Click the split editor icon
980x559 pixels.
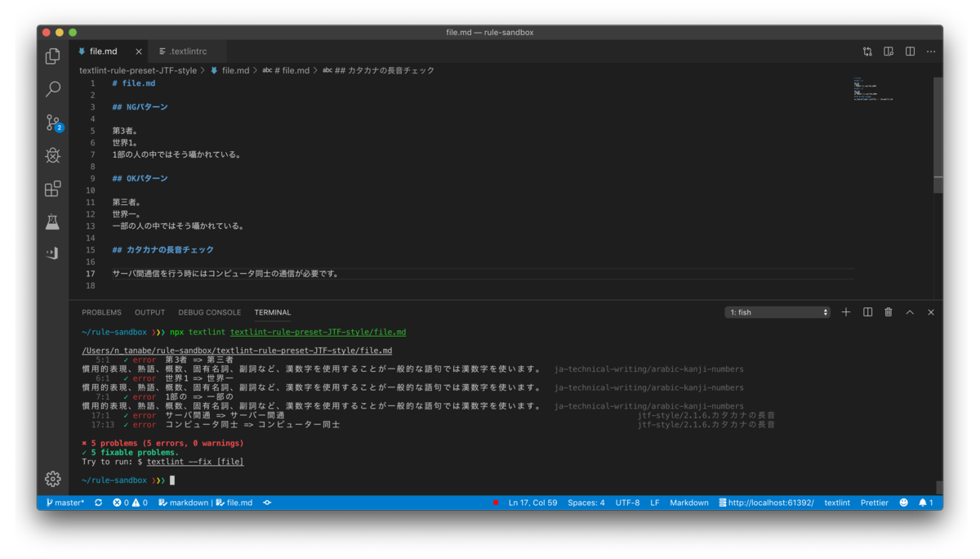coord(910,51)
